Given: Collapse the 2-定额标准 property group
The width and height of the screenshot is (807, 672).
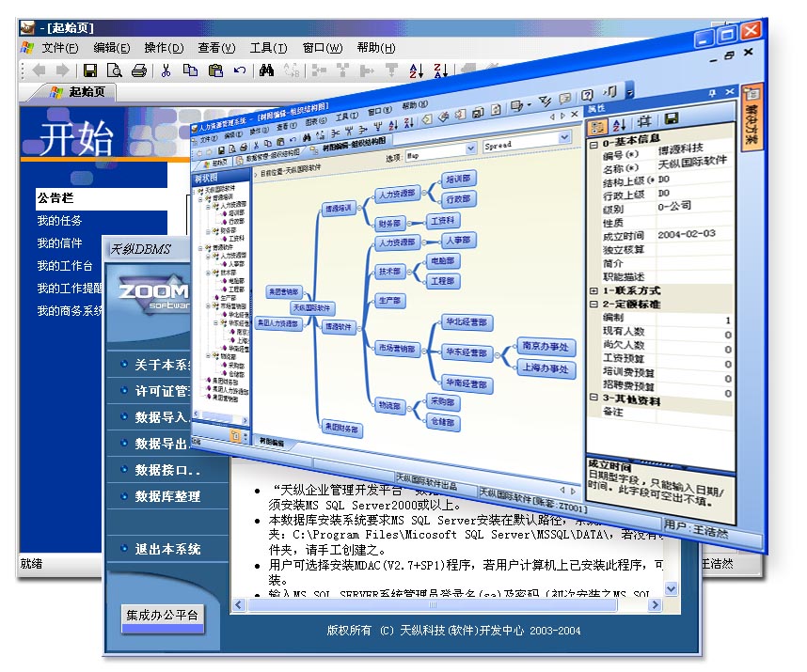Looking at the screenshot, I should coord(593,304).
